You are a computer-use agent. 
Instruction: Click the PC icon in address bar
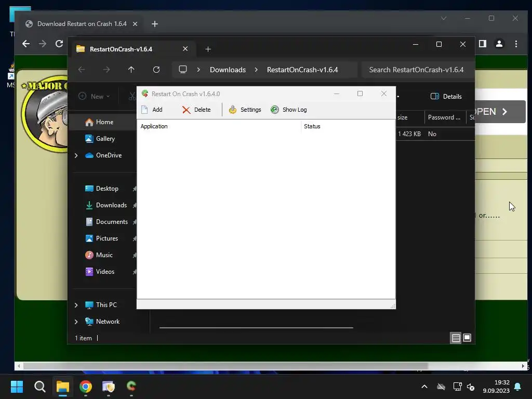click(x=183, y=70)
